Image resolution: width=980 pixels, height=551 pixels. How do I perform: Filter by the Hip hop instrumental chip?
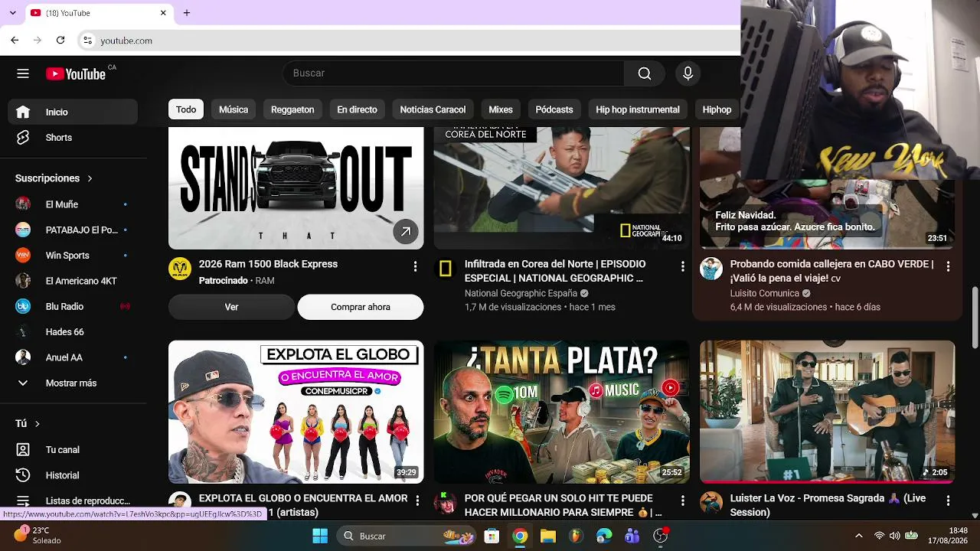click(x=638, y=109)
